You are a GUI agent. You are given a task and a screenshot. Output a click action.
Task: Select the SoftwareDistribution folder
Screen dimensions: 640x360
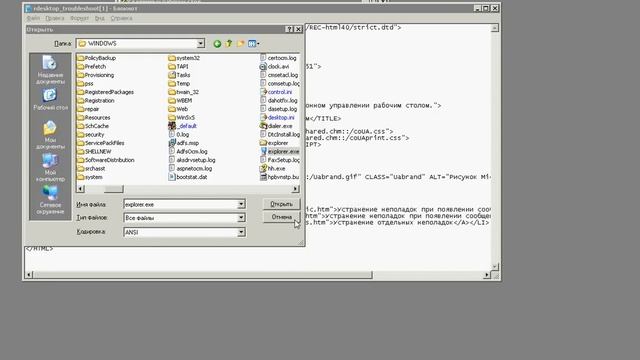106,160
